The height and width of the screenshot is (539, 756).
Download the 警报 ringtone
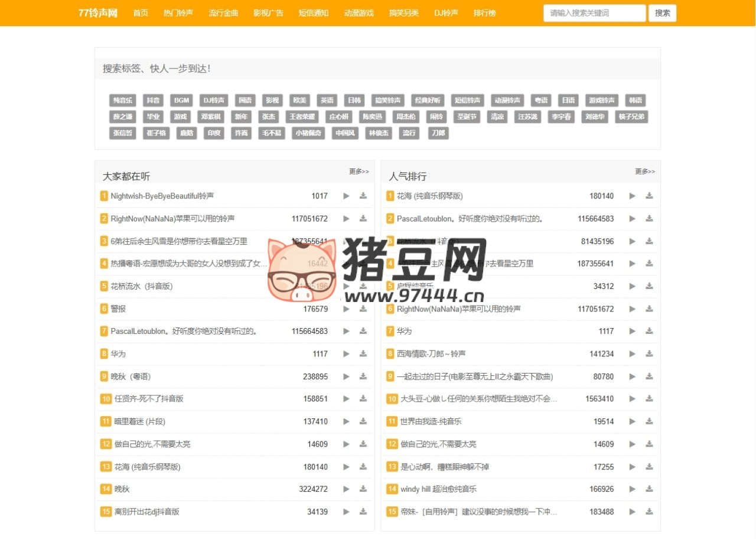[x=363, y=309]
